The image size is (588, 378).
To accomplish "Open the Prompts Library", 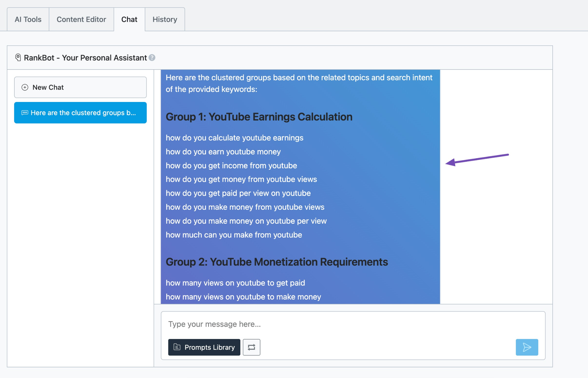I will coord(204,347).
